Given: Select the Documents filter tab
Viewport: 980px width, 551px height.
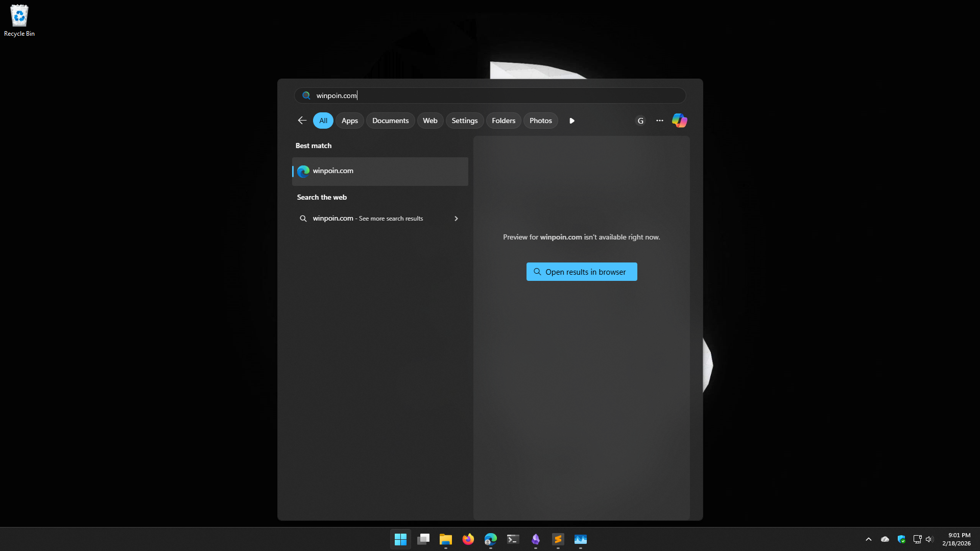Looking at the screenshot, I should click(x=390, y=121).
